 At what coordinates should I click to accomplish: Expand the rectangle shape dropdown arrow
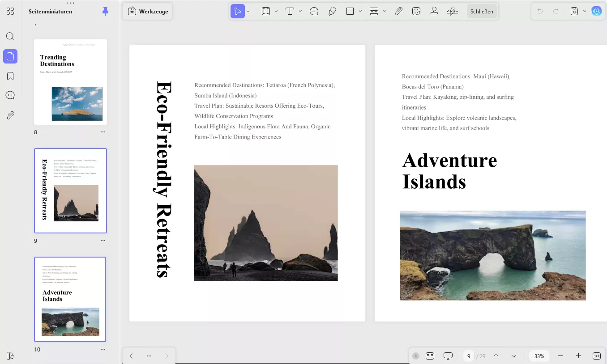coord(360,11)
